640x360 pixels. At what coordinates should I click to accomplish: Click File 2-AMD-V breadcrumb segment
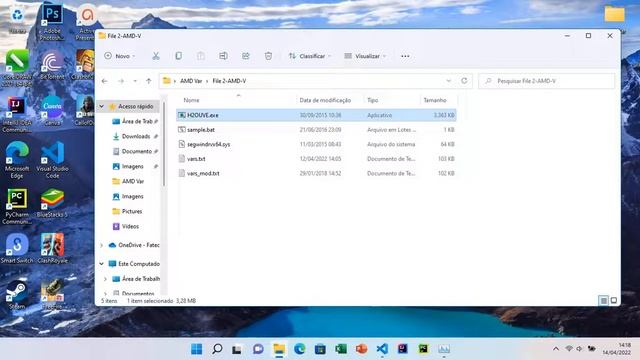tap(229, 81)
